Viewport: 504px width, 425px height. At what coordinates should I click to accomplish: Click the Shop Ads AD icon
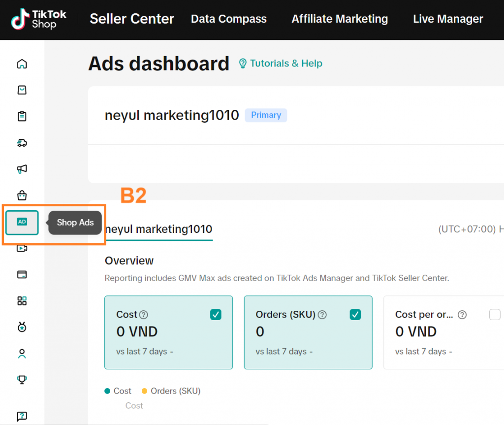[x=22, y=222]
